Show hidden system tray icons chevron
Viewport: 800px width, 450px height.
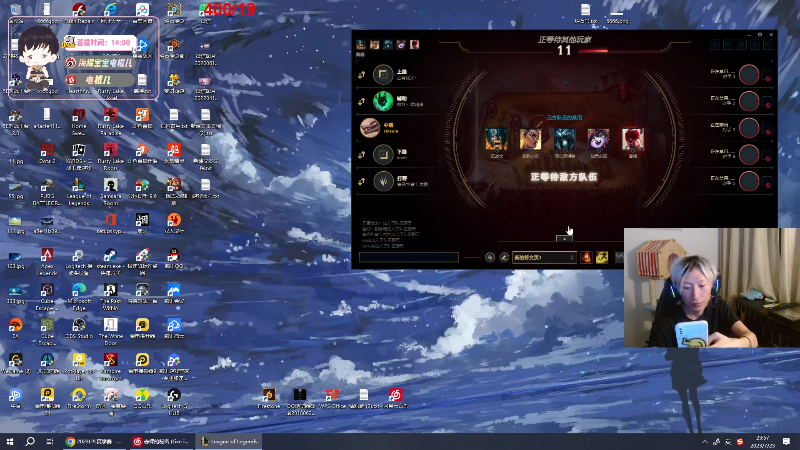pyautogui.click(x=705, y=442)
